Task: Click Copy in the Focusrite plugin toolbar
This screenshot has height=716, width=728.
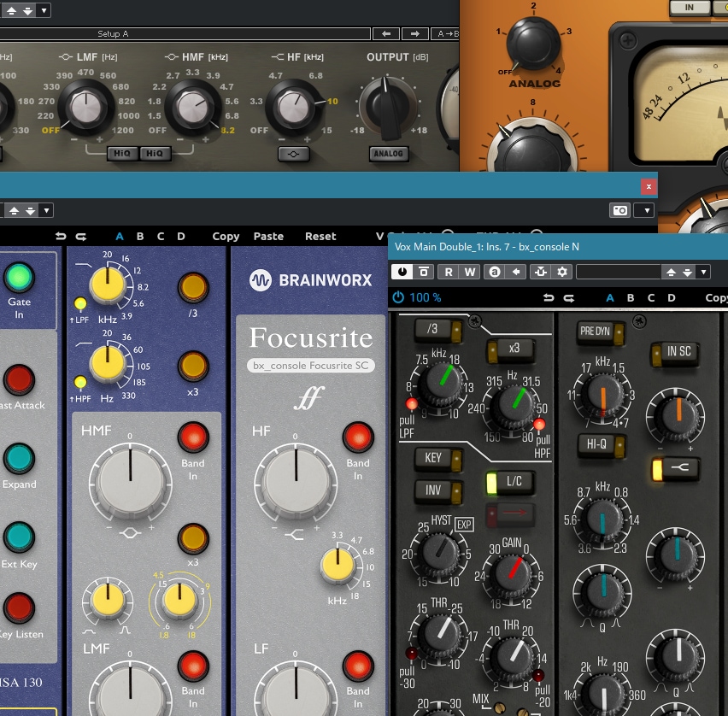Action: pyautogui.click(x=226, y=237)
